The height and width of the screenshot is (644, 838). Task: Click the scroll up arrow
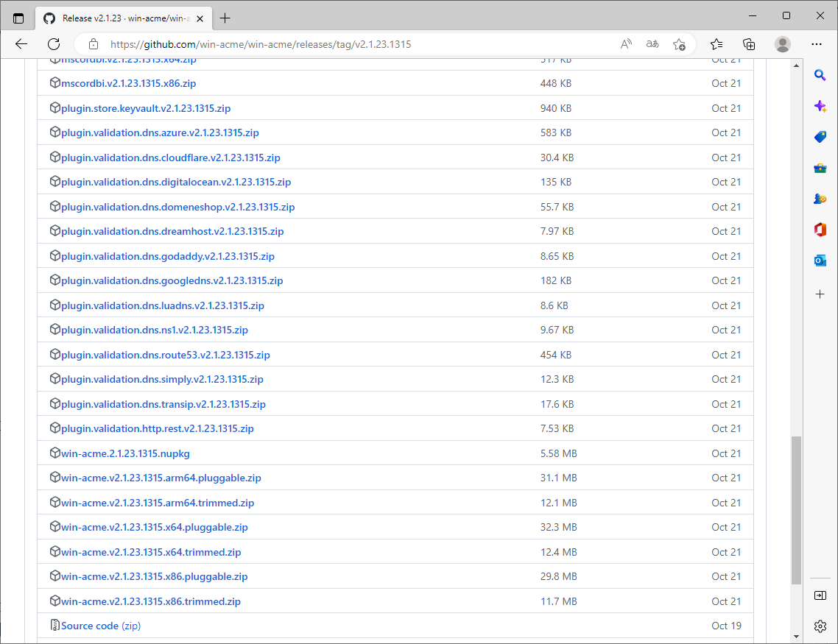tap(796, 66)
